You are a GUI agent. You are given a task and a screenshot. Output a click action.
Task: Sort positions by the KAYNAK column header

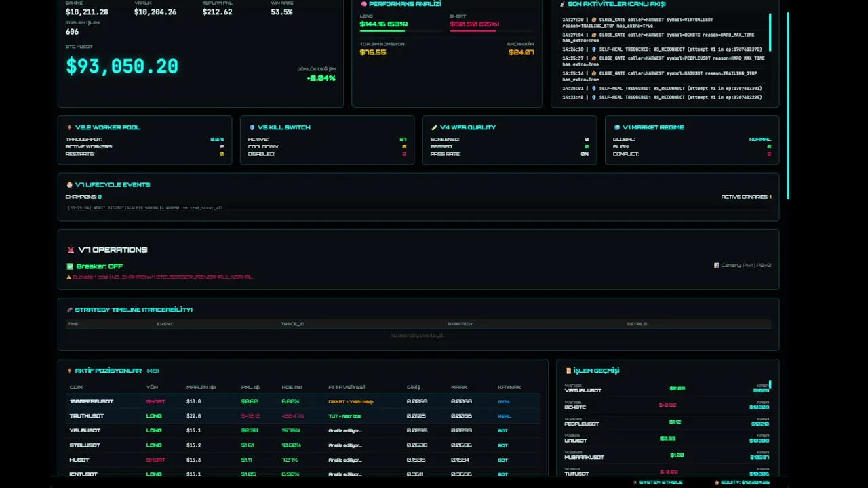point(509,387)
